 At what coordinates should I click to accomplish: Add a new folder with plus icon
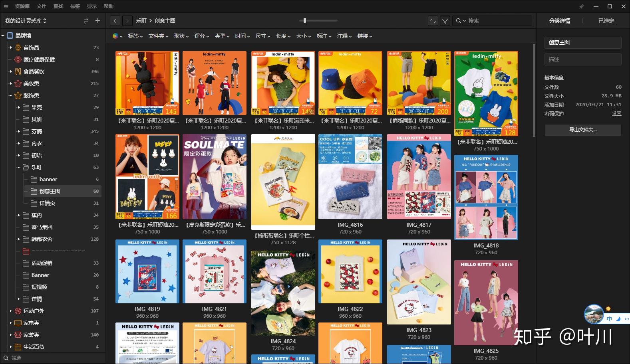(97, 21)
